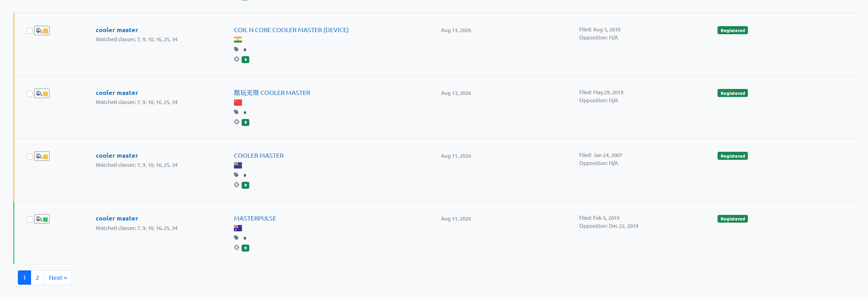Click tag icon in COIL N CORE row
The width and height of the screenshot is (868, 299).
(x=236, y=49)
